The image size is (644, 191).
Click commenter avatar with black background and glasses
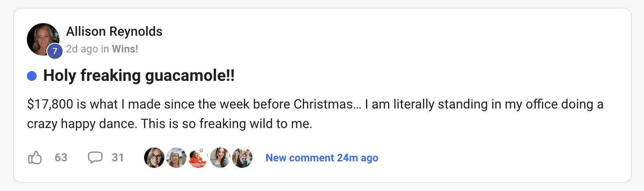pos(154,158)
